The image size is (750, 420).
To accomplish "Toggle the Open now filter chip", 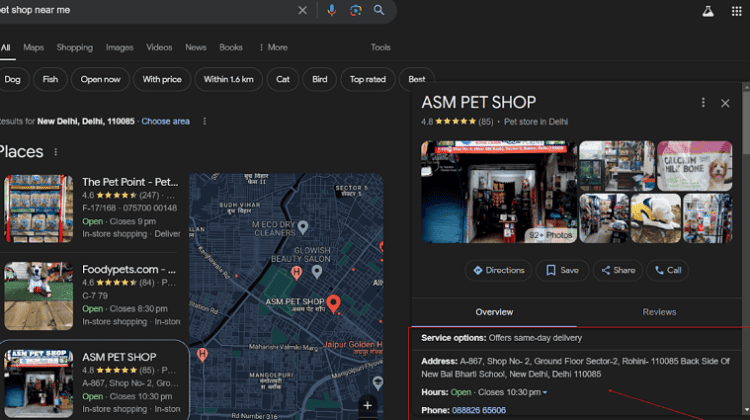I will tap(100, 79).
